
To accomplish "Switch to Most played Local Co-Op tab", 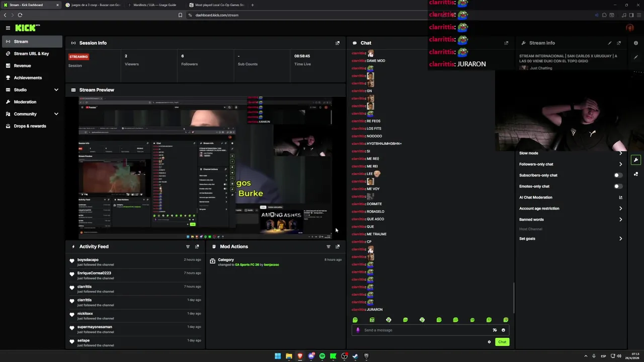I will [216, 5].
